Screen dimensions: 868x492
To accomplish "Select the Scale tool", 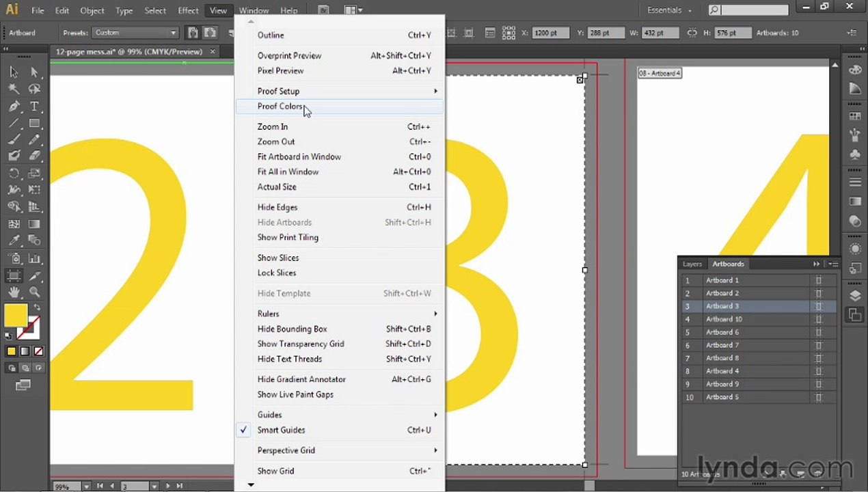I will pos(34,174).
